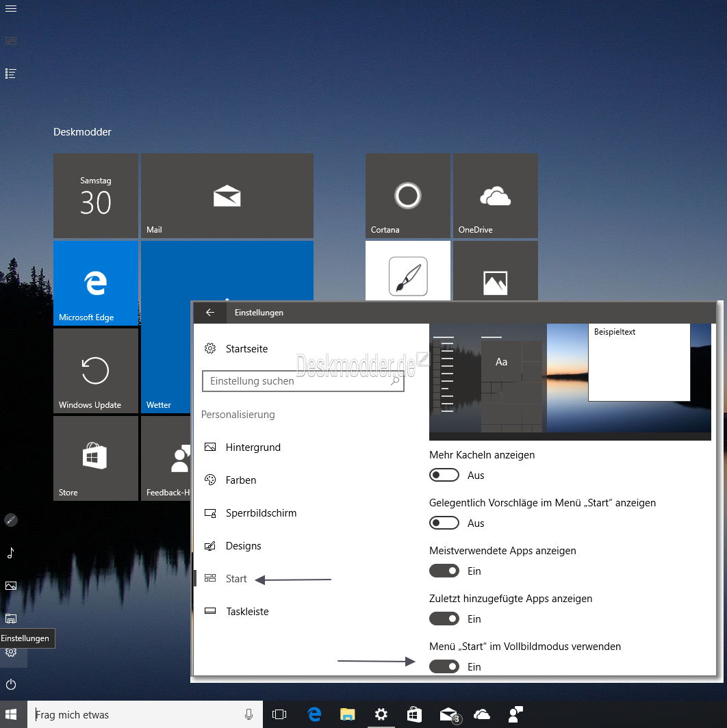727x728 pixels.
Task: Open the hamburger menu in Start
Action: click(11, 8)
